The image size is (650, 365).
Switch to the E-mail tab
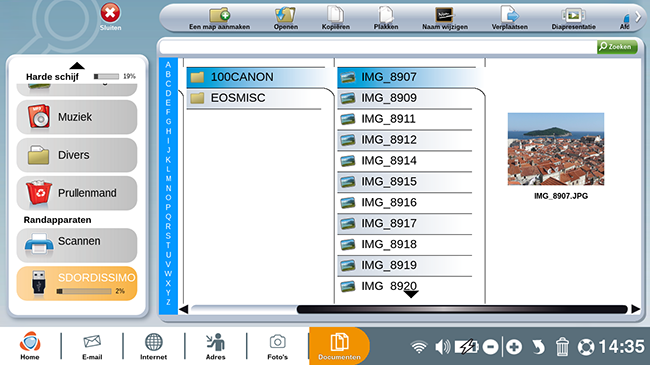(92, 346)
